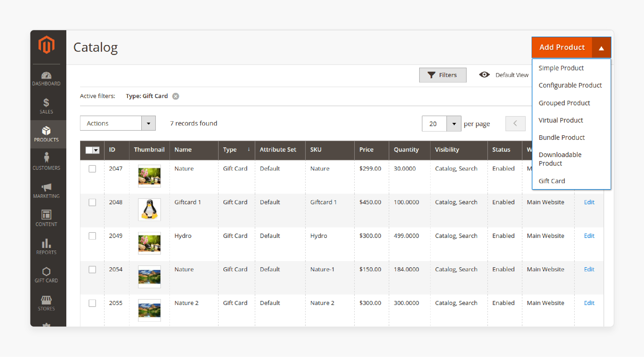Screen dimensions: 644x357
Task: Check the box for product 2054
Action: [92, 269]
